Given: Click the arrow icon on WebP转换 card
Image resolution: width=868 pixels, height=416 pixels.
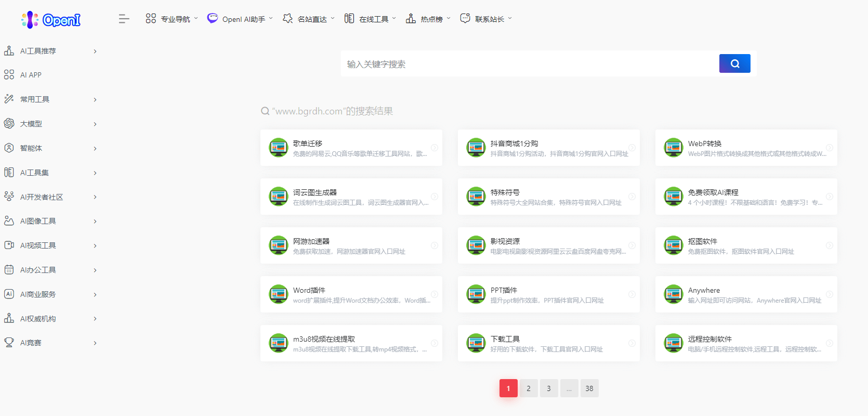Looking at the screenshot, I should click(830, 148).
